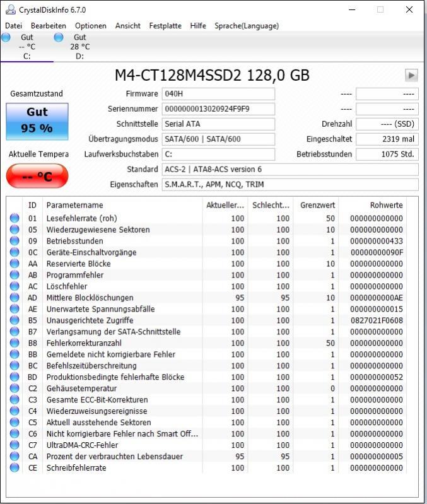Click the Seriennummer field
Viewport: 427px width, 504px height.
[218, 109]
